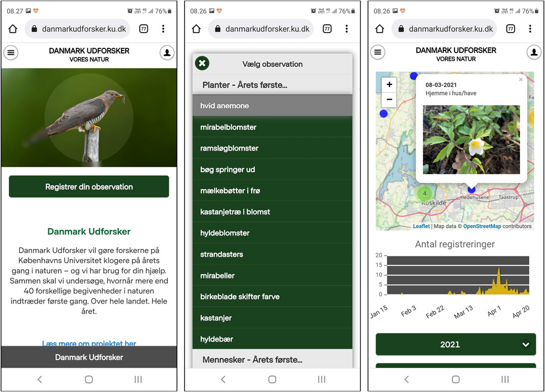Select birkeblade skifter farve observation
Screen dimensions: 545x392
pyautogui.click(x=272, y=296)
